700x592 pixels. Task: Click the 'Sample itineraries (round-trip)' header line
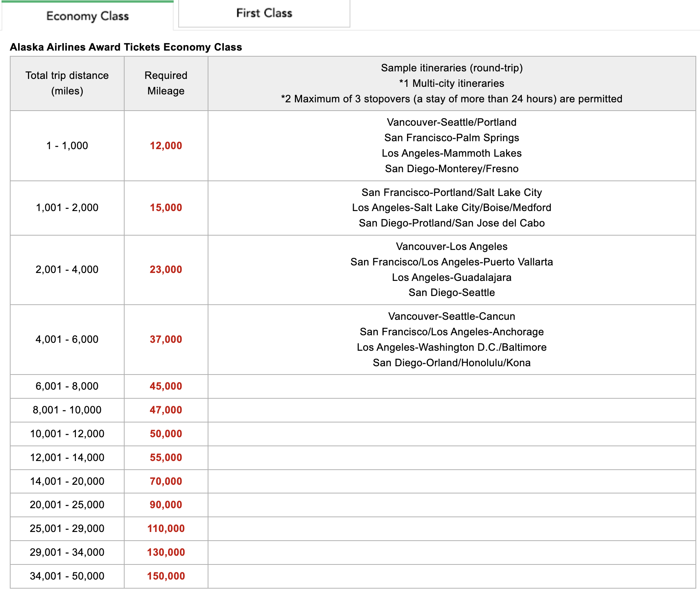click(x=452, y=68)
